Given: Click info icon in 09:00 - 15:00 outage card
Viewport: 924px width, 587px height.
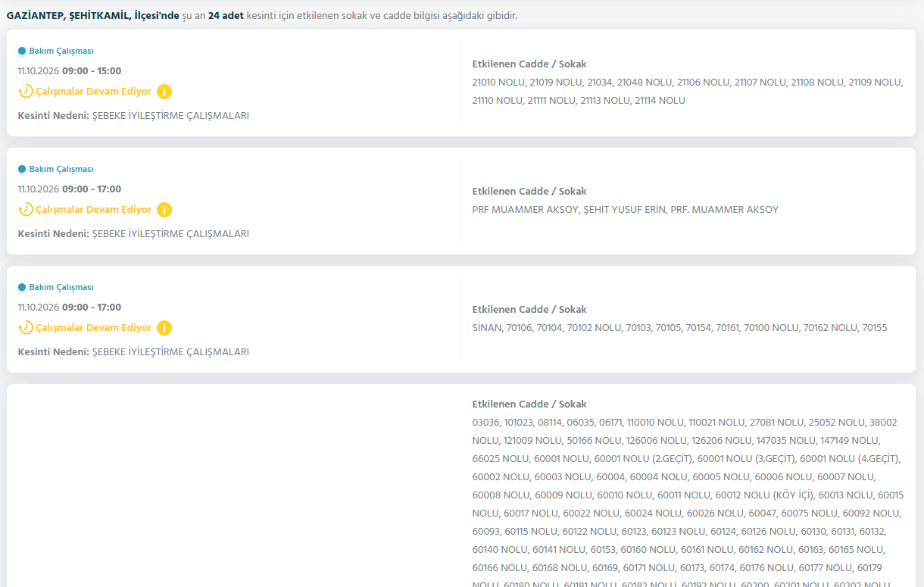Looking at the screenshot, I should (164, 92).
